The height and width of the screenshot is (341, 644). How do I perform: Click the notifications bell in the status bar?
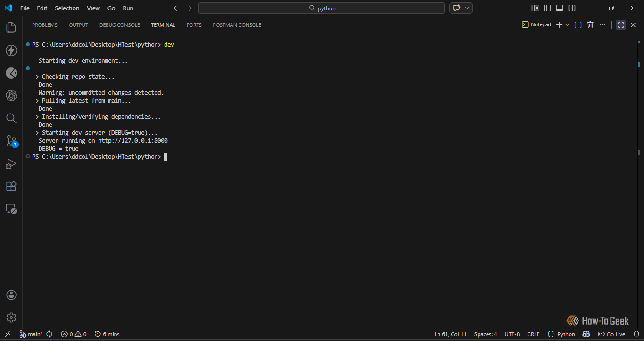coord(636,334)
